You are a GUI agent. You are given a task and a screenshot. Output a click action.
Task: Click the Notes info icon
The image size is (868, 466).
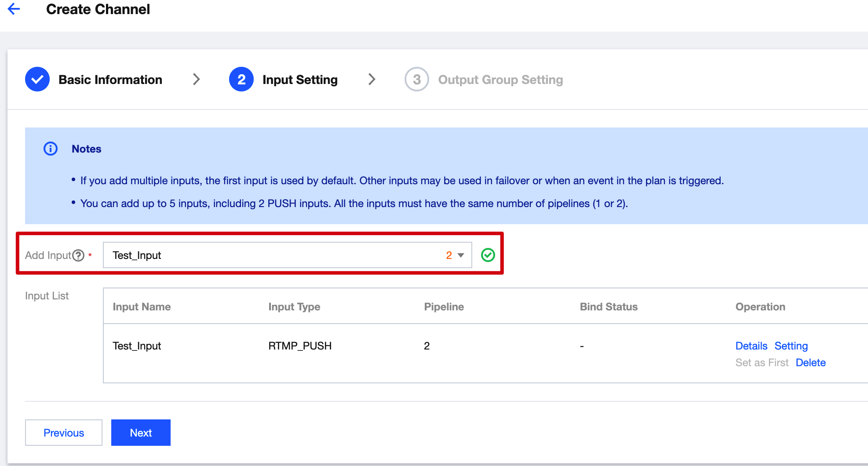pyautogui.click(x=51, y=149)
